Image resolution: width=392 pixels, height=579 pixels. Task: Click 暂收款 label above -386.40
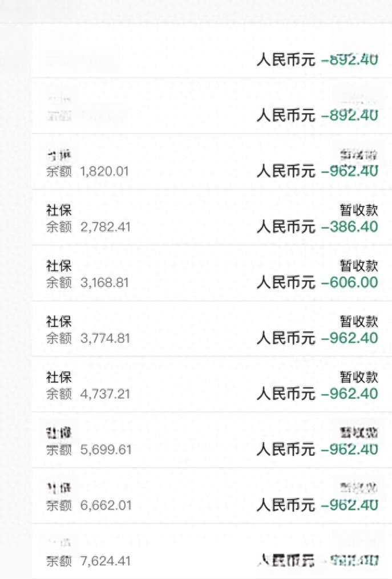[359, 210]
